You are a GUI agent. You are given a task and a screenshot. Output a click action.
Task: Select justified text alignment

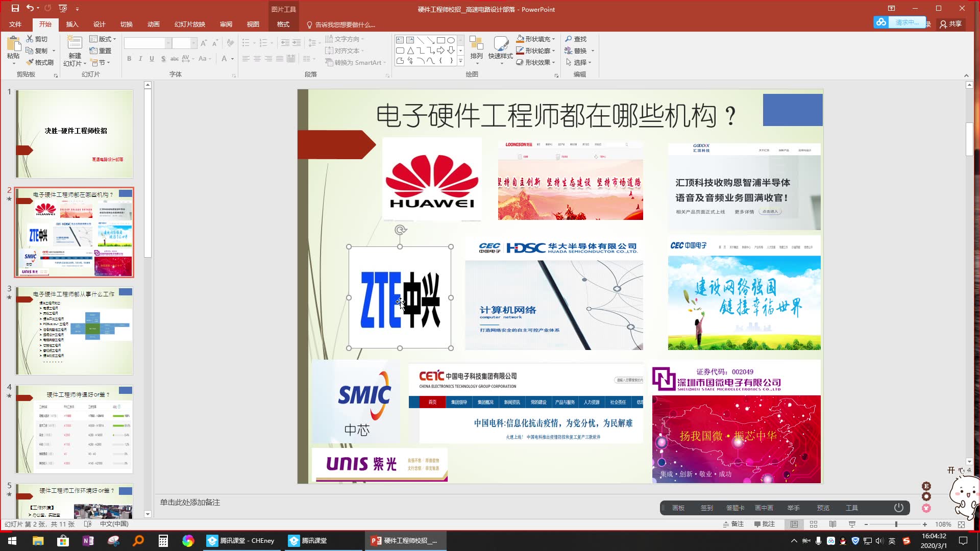(x=279, y=59)
